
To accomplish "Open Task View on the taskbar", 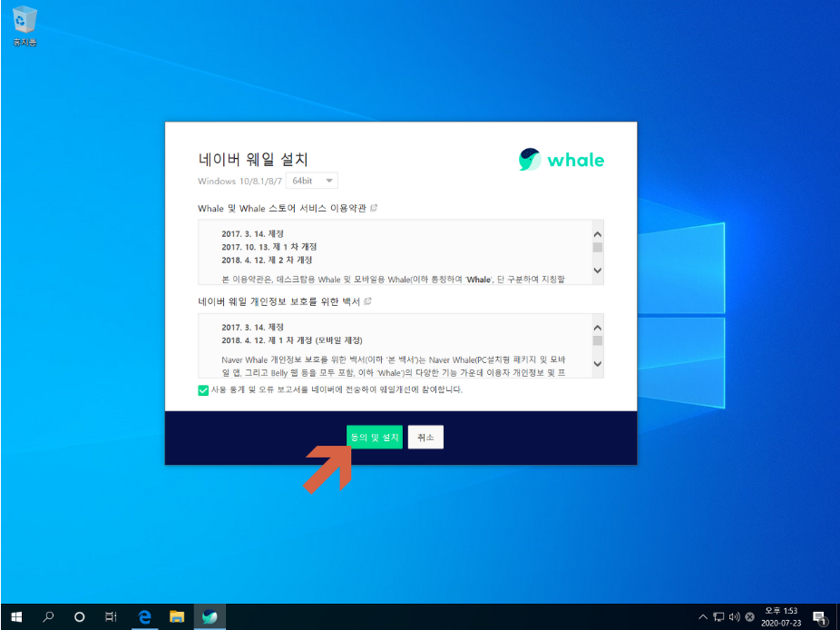I will pyautogui.click(x=111, y=616).
